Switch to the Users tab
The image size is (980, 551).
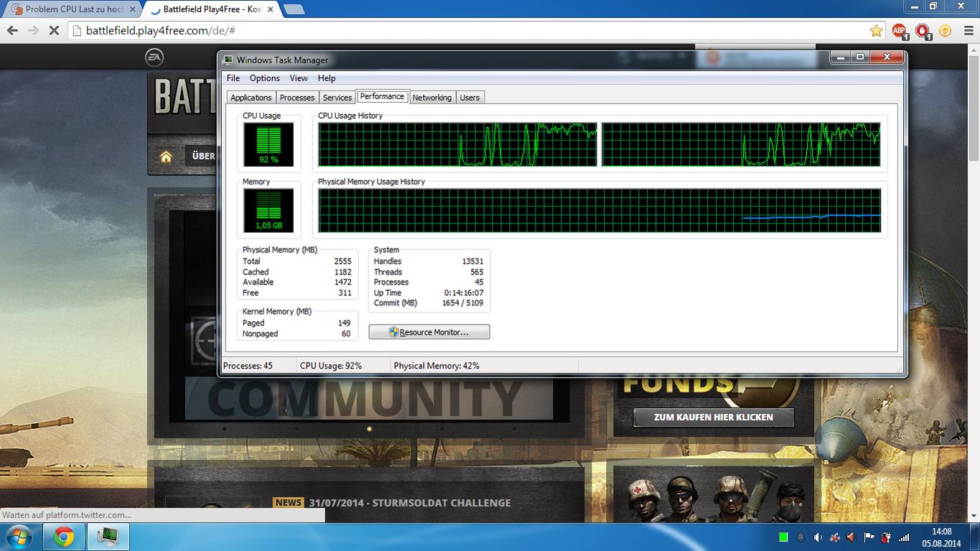point(470,98)
